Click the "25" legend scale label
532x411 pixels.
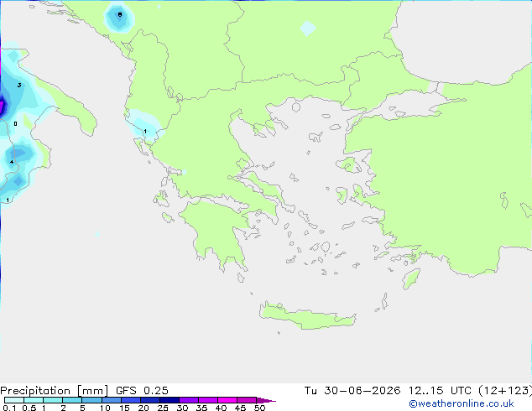[x=163, y=408]
